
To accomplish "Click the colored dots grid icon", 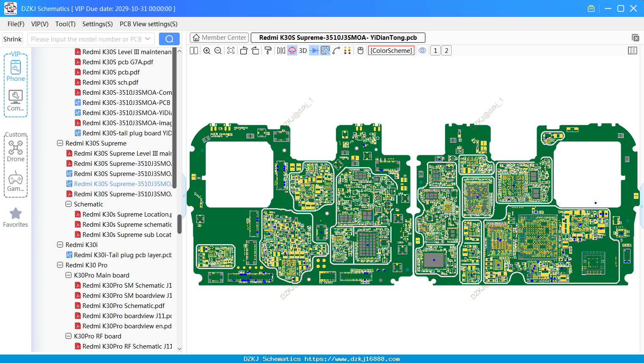I will (x=348, y=51).
